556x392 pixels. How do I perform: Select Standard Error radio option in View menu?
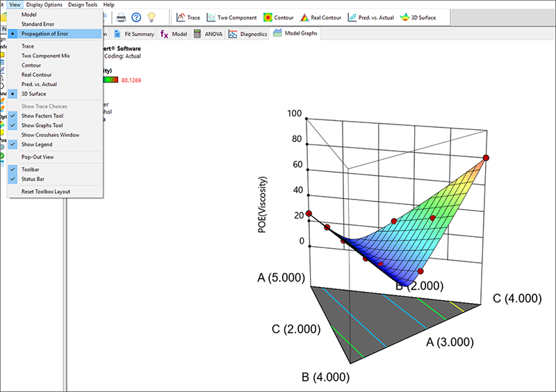pos(40,24)
